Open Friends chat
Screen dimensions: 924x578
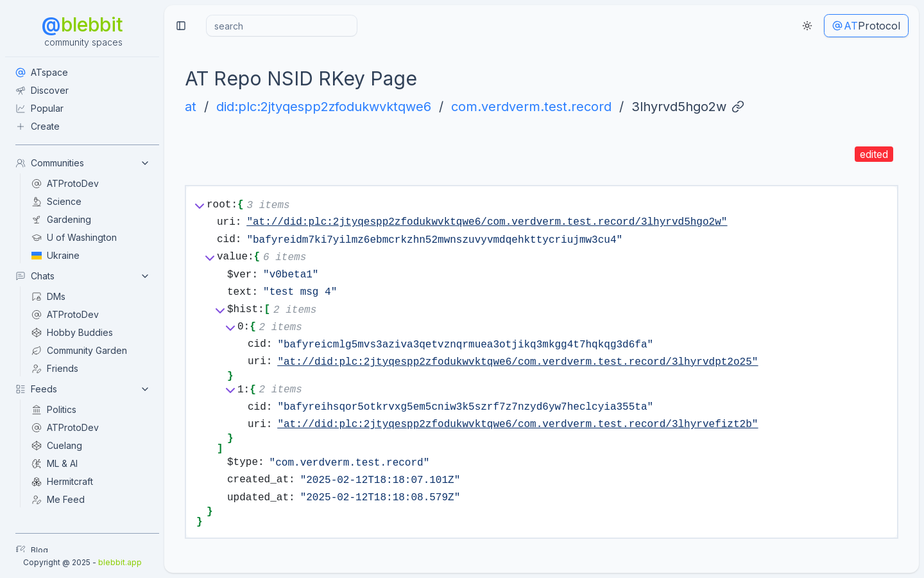[x=62, y=369]
